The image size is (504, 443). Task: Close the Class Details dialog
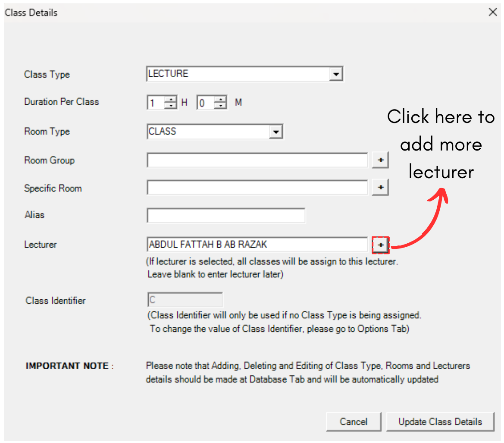click(493, 12)
